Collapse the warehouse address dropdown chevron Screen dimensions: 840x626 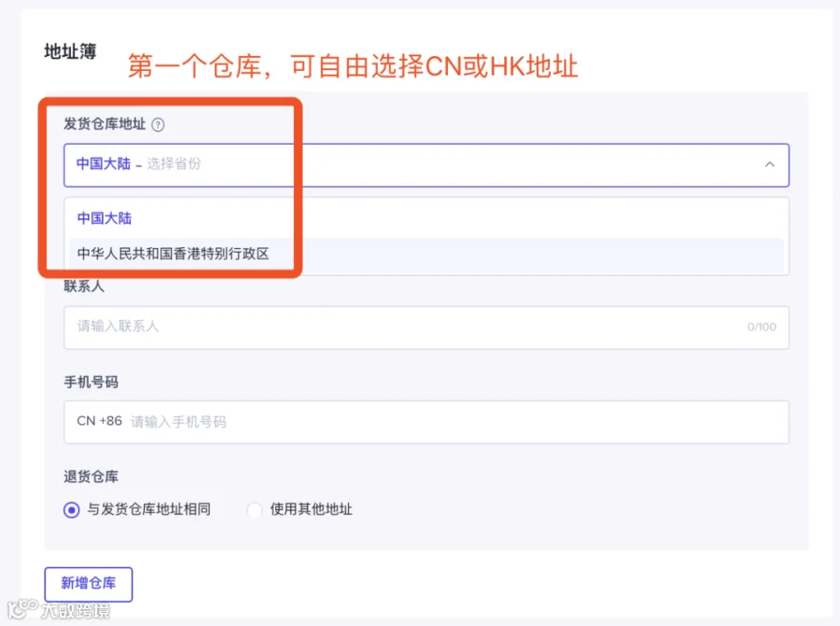[x=769, y=164]
